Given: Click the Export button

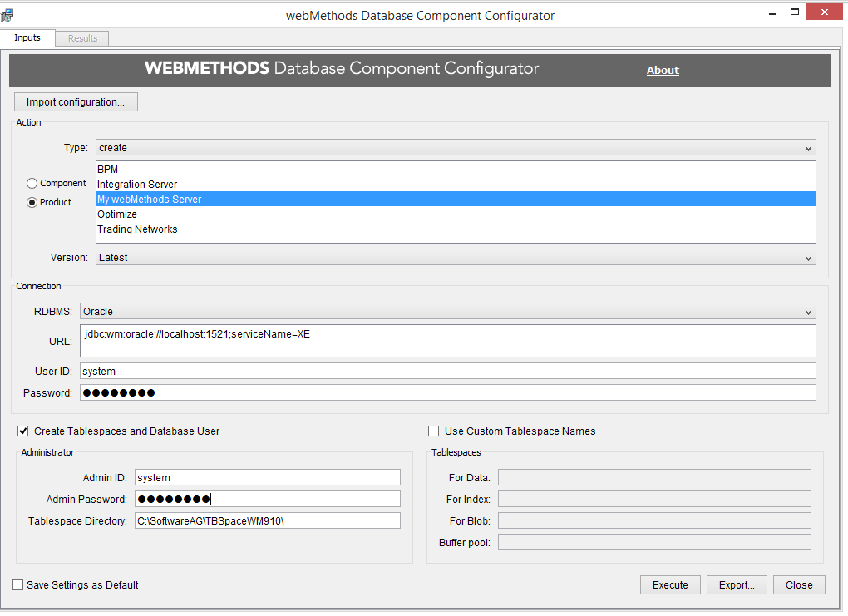Looking at the screenshot, I should pos(737,585).
